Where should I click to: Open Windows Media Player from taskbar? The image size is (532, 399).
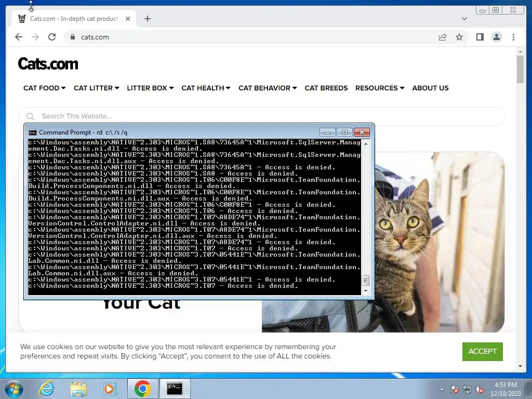pyautogui.click(x=109, y=389)
